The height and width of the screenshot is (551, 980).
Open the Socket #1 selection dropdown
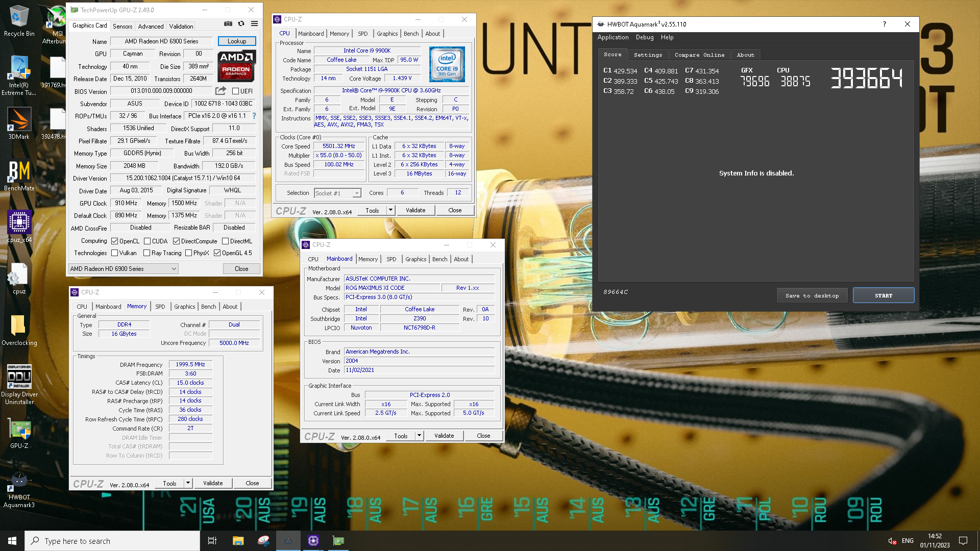tap(337, 193)
